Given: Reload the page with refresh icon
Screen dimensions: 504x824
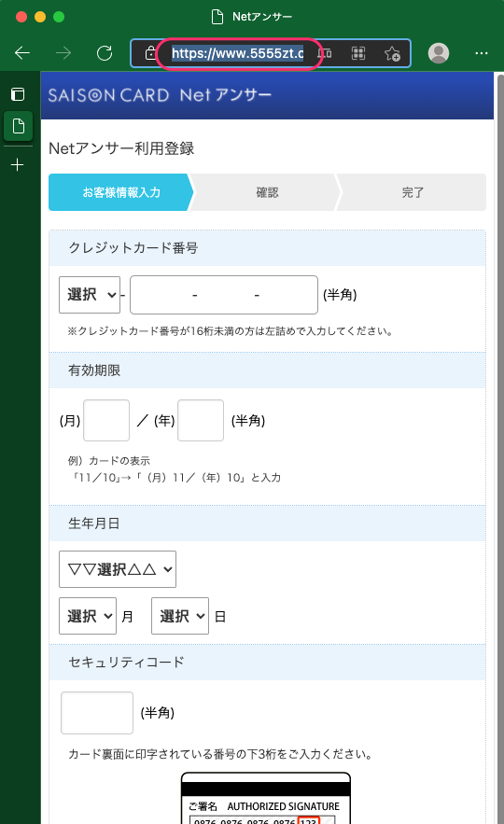Looking at the screenshot, I should click(x=105, y=53).
